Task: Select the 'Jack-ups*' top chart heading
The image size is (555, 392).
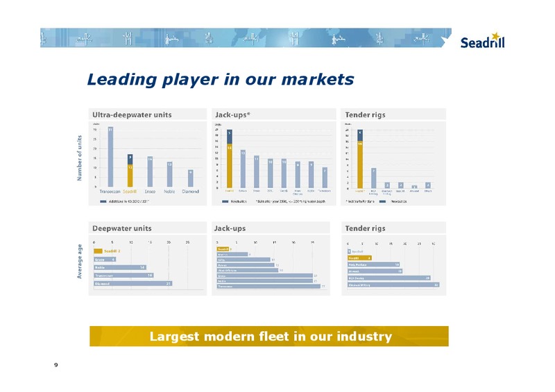Action: [232, 114]
